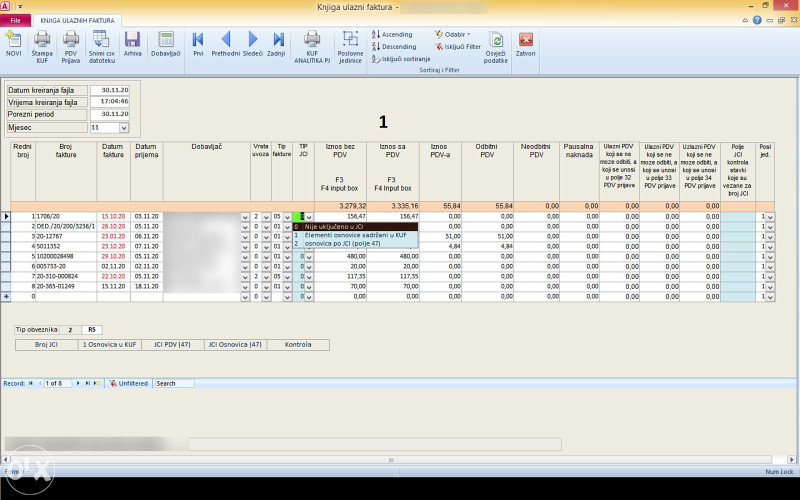Click invoice date 15.10.20 in red
The width and height of the screenshot is (800, 500).
(x=113, y=217)
